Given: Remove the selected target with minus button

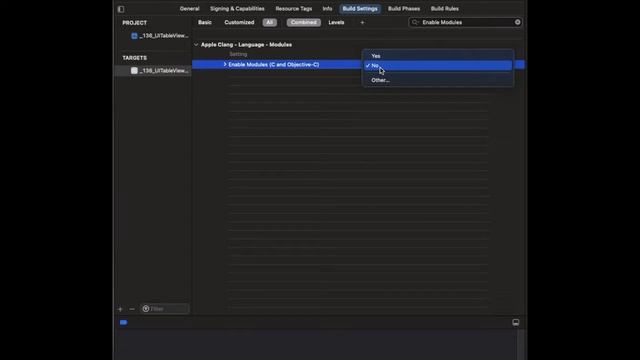Looking at the screenshot, I should [132, 309].
